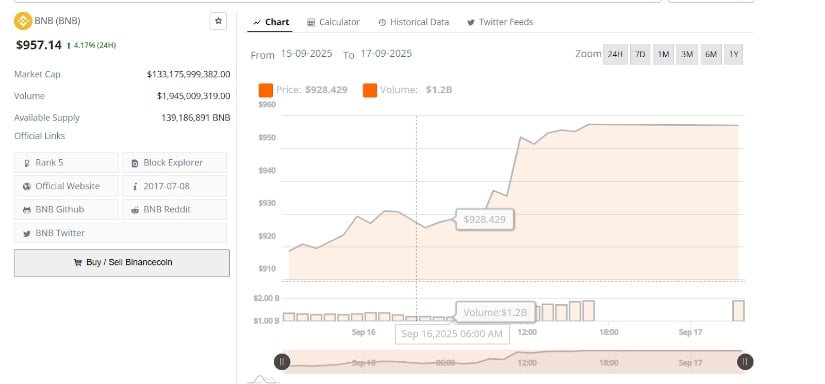825x384 pixels.
Task: Open the Twitter Feeds tab
Action: coord(500,22)
